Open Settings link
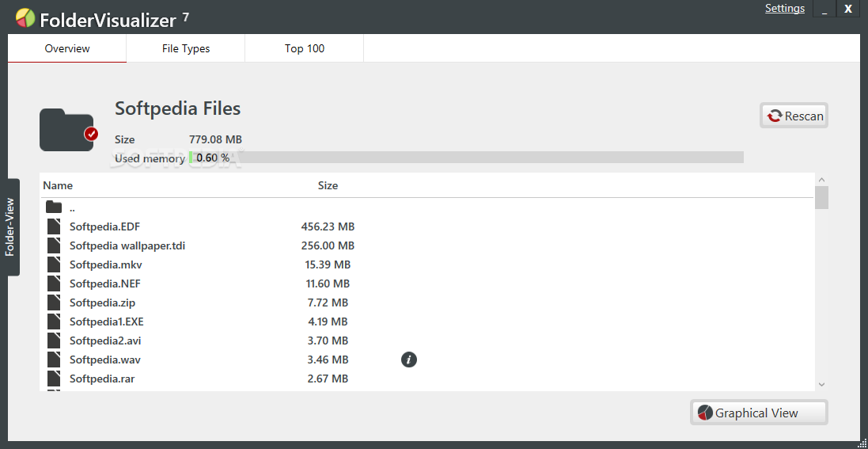Image resolution: width=868 pixels, height=449 pixels. coord(785,8)
